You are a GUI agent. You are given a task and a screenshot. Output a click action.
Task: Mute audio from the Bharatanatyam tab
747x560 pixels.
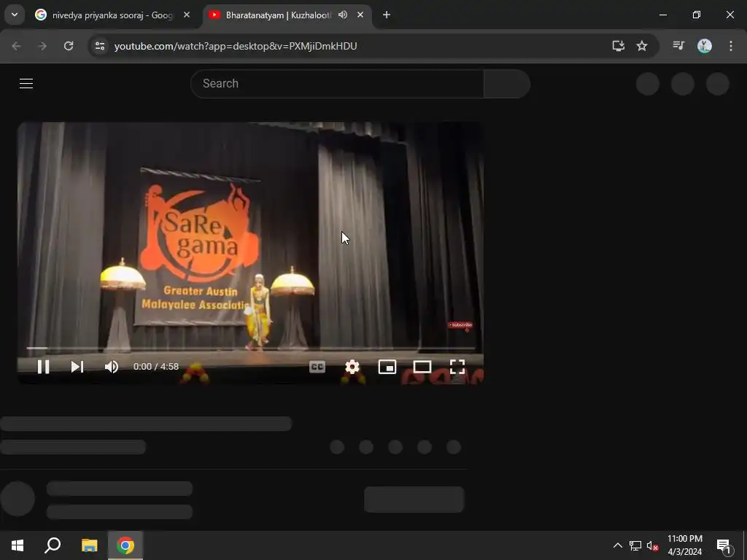(x=343, y=15)
